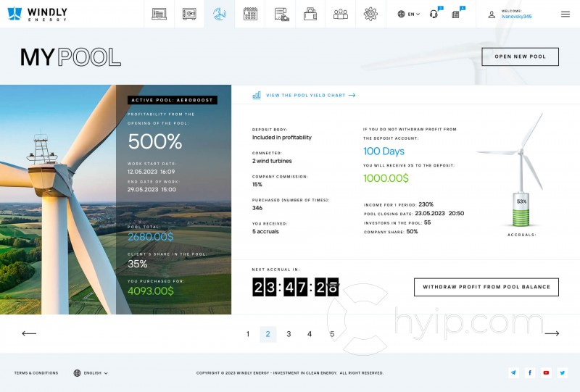Open the settings gear icon in navbar
The width and height of the screenshot is (580, 392).
point(370,14)
